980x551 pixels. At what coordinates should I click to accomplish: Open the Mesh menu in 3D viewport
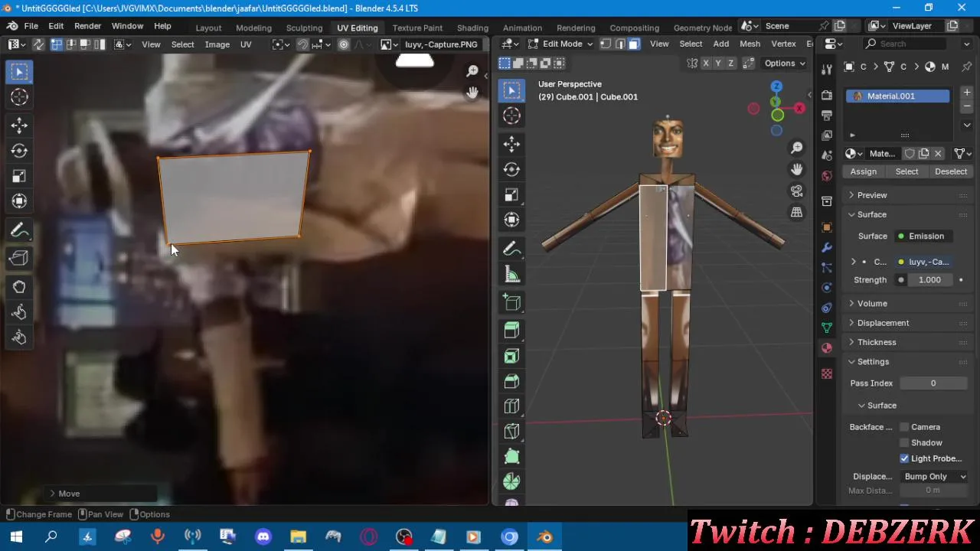point(750,44)
